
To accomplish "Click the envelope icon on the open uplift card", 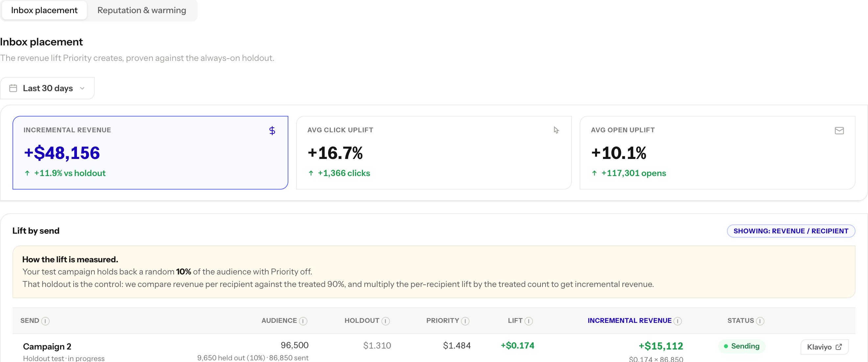I will (839, 130).
